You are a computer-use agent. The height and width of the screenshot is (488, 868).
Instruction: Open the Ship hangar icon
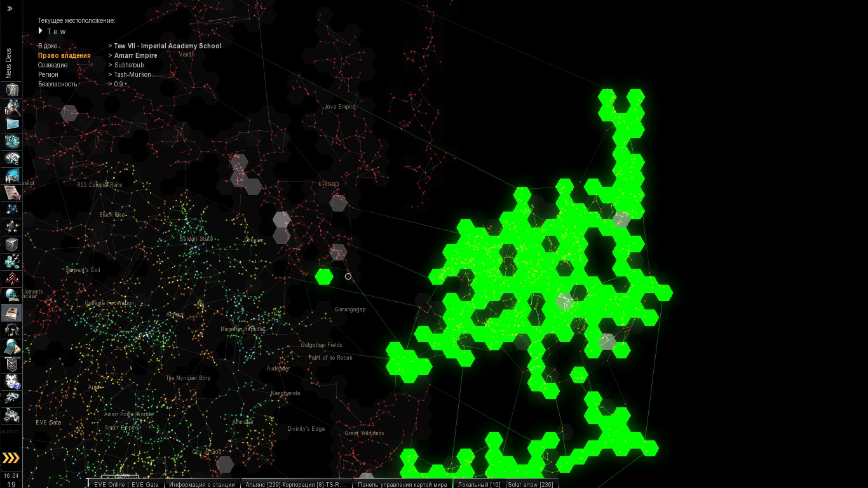coord(12,398)
